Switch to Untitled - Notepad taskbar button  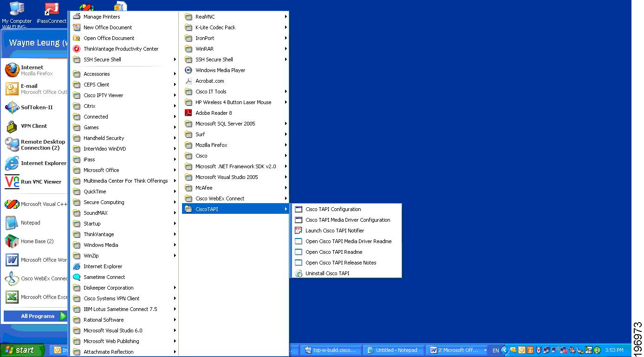pos(394,350)
